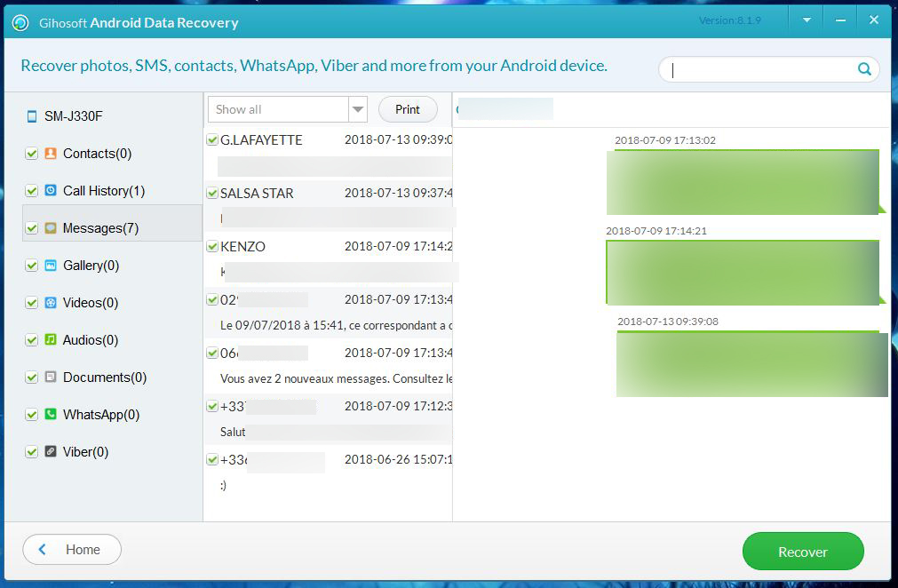Toggle the G.LAFAYETTE message checkbox
The width and height of the screenshot is (898, 588).
pos(212,139)
